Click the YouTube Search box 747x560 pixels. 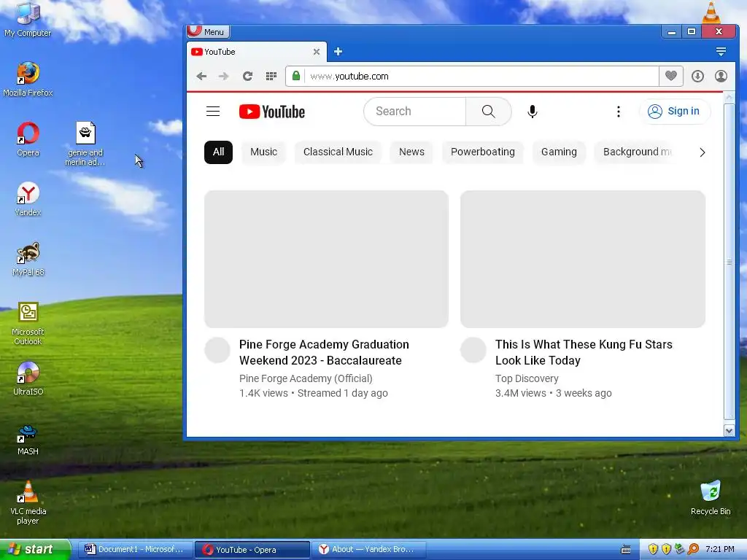coord(414,112)
